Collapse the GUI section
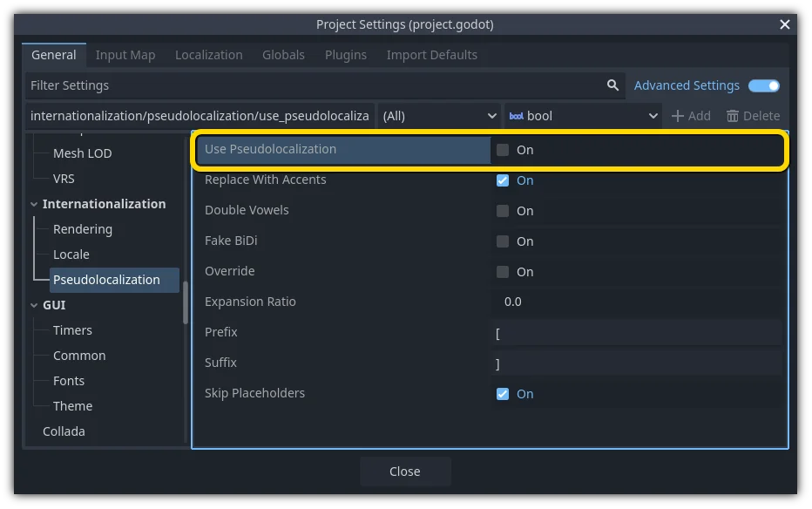This screenshot has width=812, height=509. point(33,304)
